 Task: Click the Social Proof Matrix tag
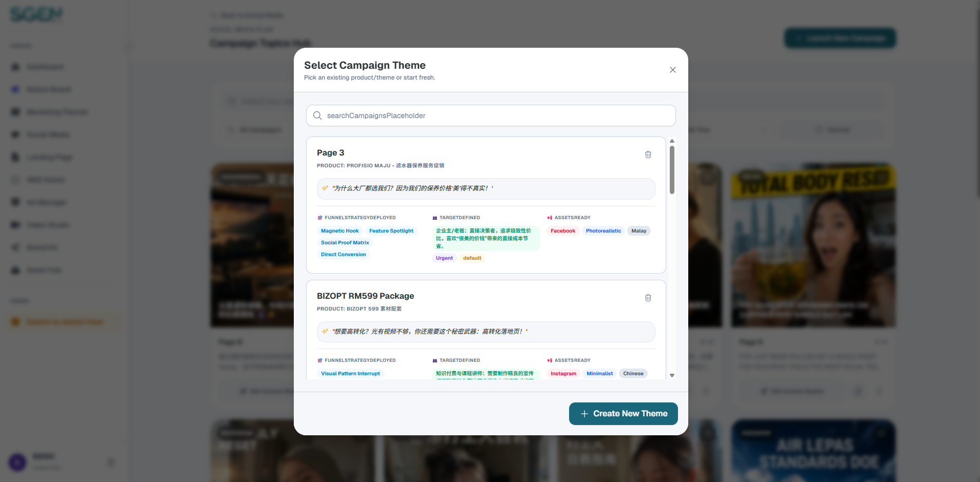345,243
